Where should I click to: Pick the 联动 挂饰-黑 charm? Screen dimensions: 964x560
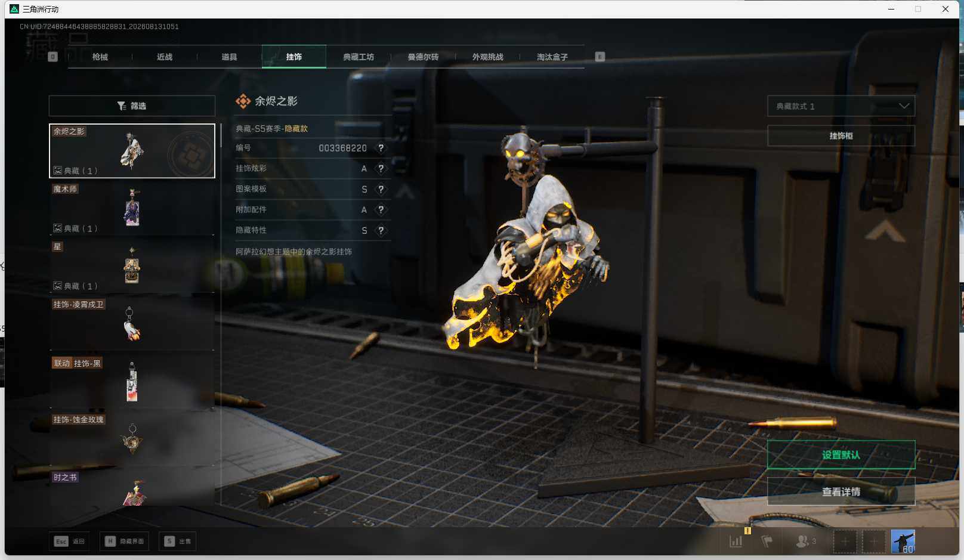pos(132,382)
